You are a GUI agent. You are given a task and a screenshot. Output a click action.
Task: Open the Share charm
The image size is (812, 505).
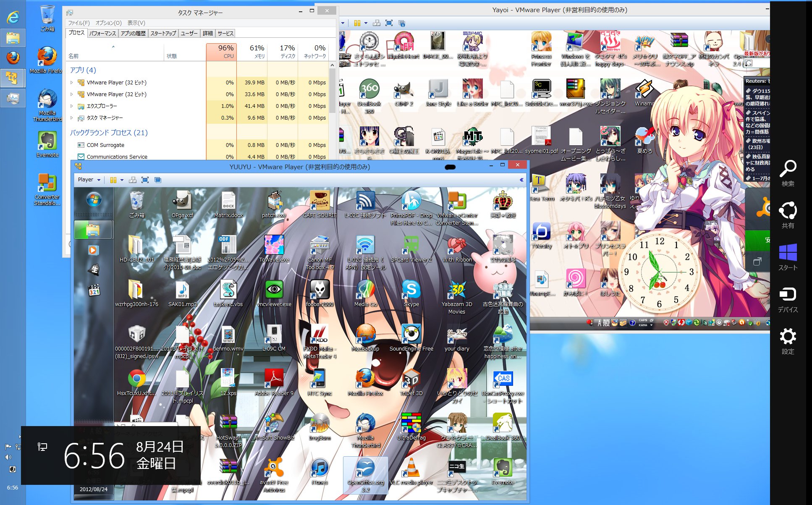tap(788, 215)
